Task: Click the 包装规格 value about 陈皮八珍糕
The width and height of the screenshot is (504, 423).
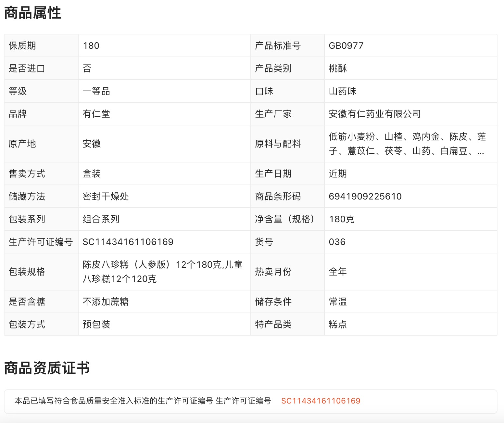Action: [162, 272]
